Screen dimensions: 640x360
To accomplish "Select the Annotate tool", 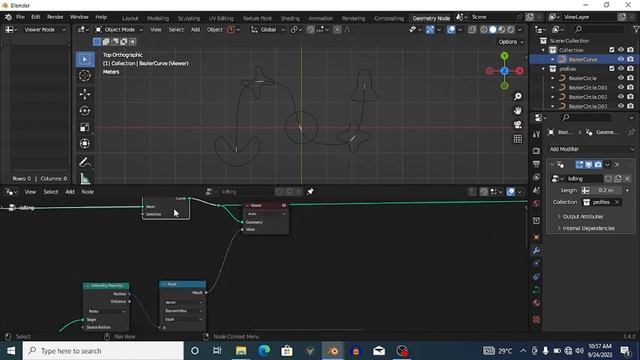I will tap(85, 162).
